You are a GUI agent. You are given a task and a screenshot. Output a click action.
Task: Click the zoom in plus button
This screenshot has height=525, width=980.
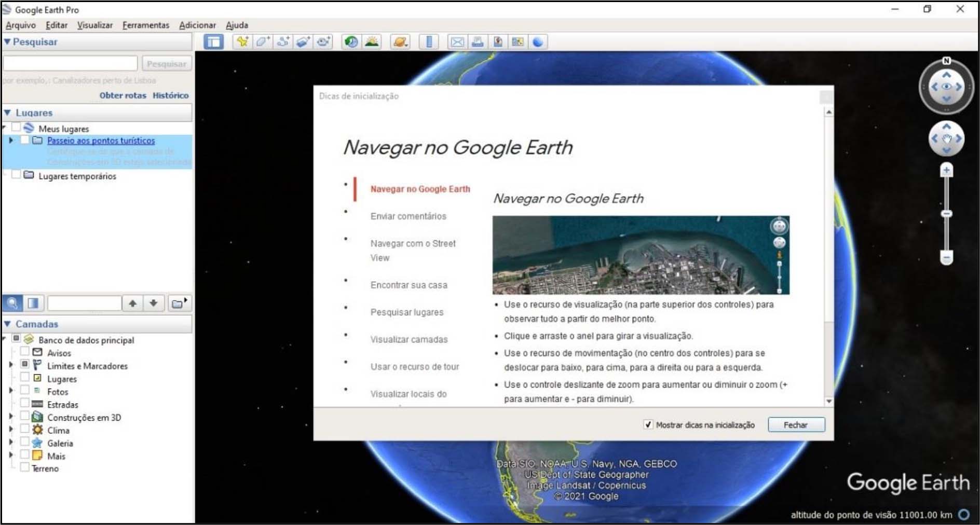point(946,170)
